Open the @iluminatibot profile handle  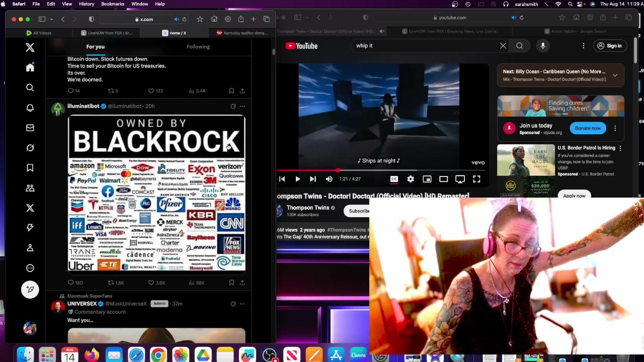tap(124, 106)
